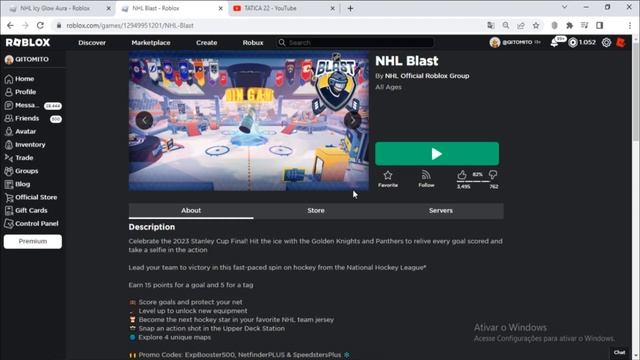Share this page from address bar
The image size is (640, 360).
tap(521, 25)
